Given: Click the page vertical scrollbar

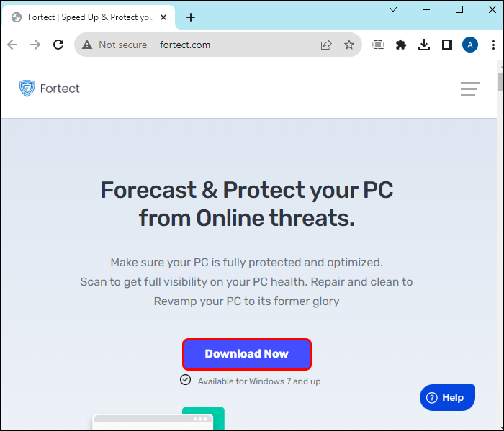Looking at the screenshot, I should point(500,216).
